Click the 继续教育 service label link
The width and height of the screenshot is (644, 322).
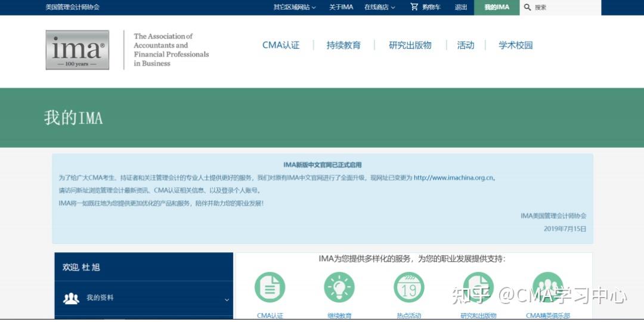click(x=339, y=315)
